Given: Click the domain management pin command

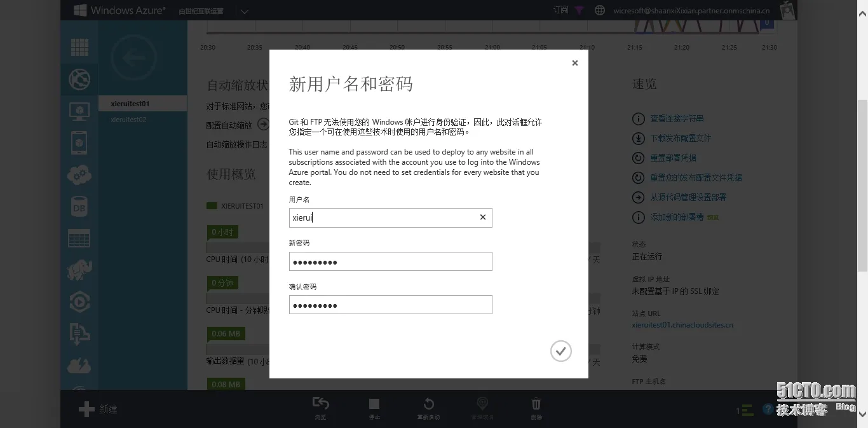Looking at the screenshot, I should pyautogui.click(x=482, y=408).
